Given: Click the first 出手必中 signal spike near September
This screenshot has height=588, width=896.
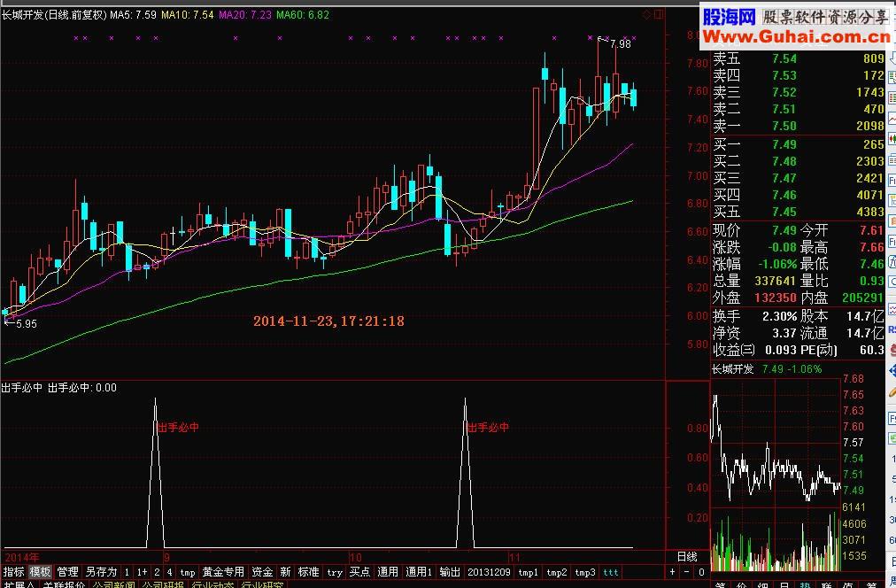Looking at the screenshot, I should pos(156,472).
